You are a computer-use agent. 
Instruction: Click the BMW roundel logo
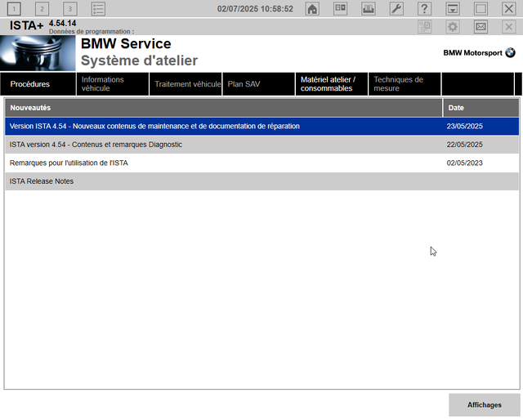click(x=510, y=53)
